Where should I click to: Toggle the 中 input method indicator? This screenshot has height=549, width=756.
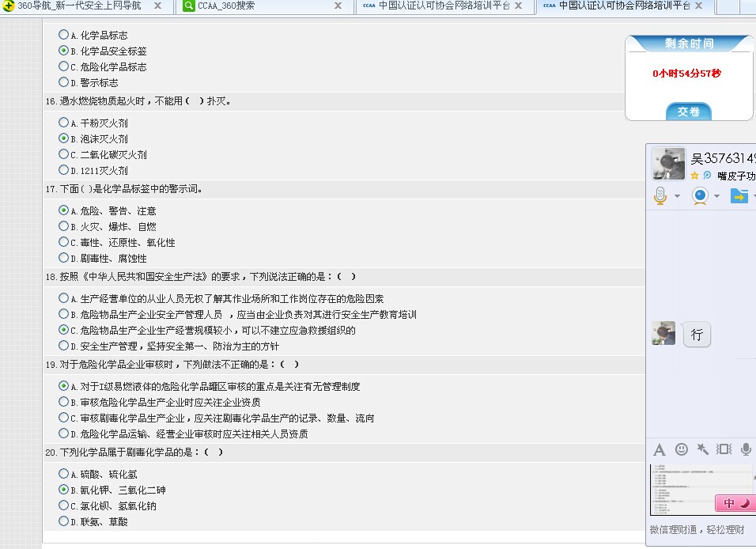[x=729, y=503]
